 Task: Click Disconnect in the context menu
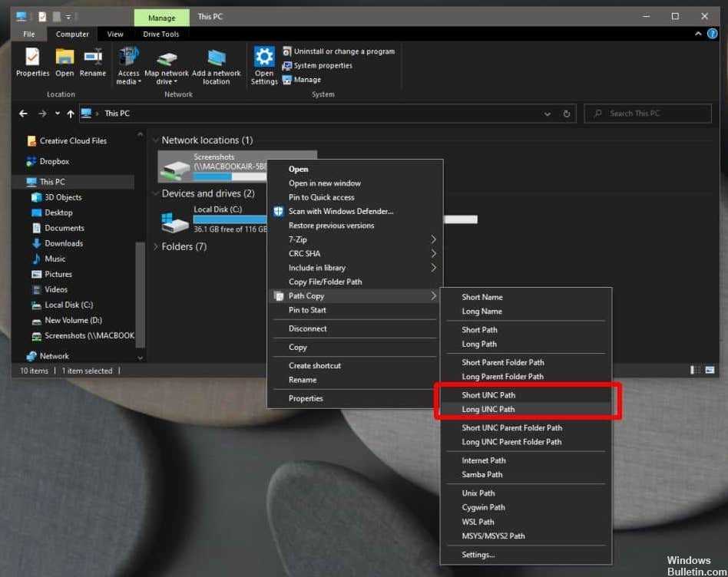[307, 328]
